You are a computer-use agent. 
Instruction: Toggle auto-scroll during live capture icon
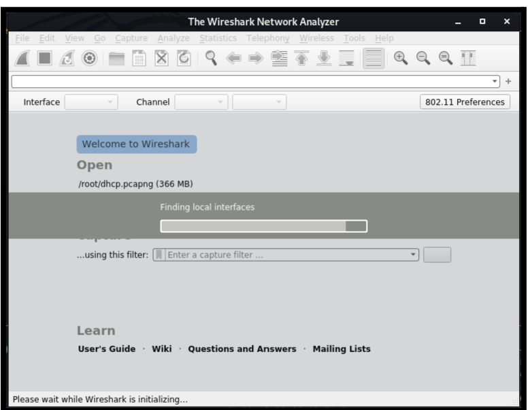346,58
